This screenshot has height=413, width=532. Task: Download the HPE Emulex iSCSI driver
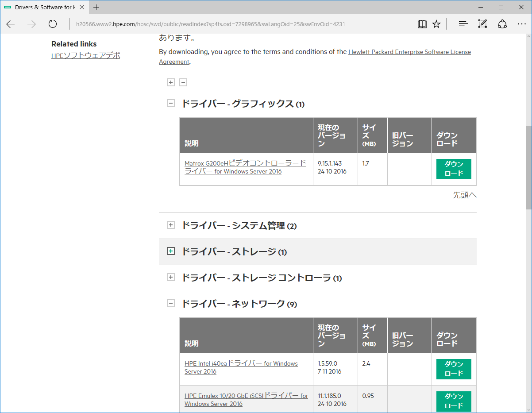454,401
